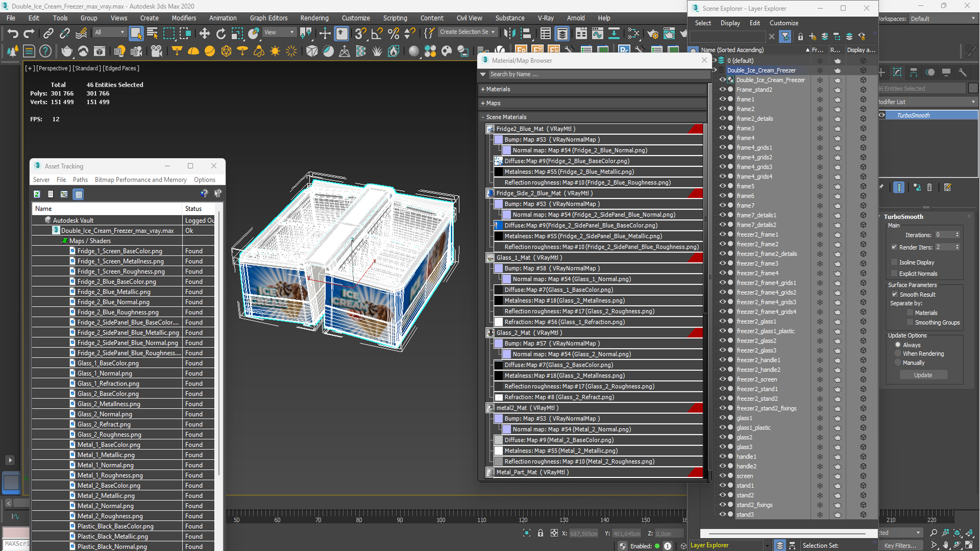Select the Select and Link tool
The image size is (980, 551).
tap(48, 34)
